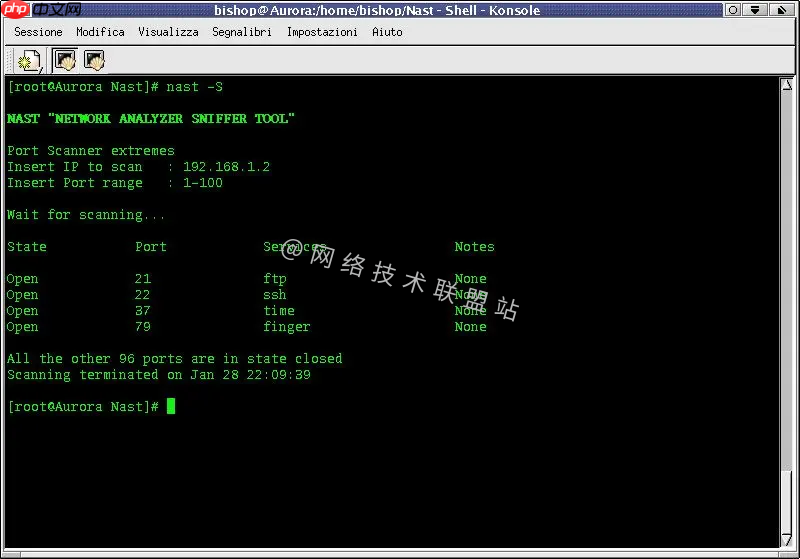Click the Notes column header
800x559 pixels.
point(474,247)
